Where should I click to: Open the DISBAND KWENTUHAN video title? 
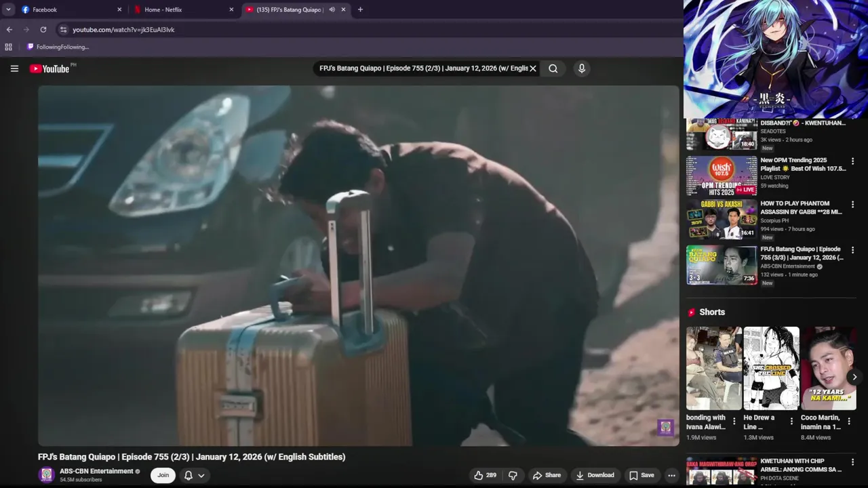[803, 123]
